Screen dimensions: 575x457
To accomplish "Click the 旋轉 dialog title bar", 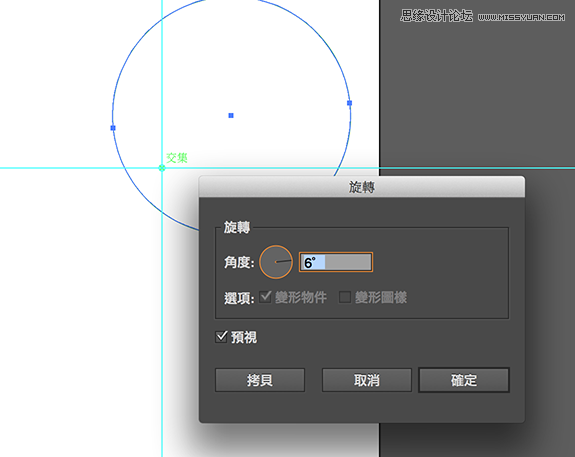I will click(362, 187).
